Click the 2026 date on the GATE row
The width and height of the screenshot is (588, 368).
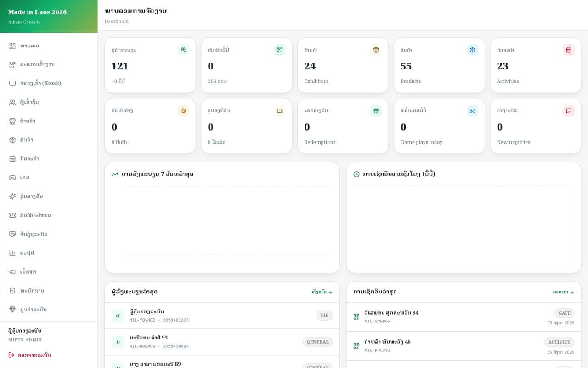pyautogui.click(x=561, y=323)
